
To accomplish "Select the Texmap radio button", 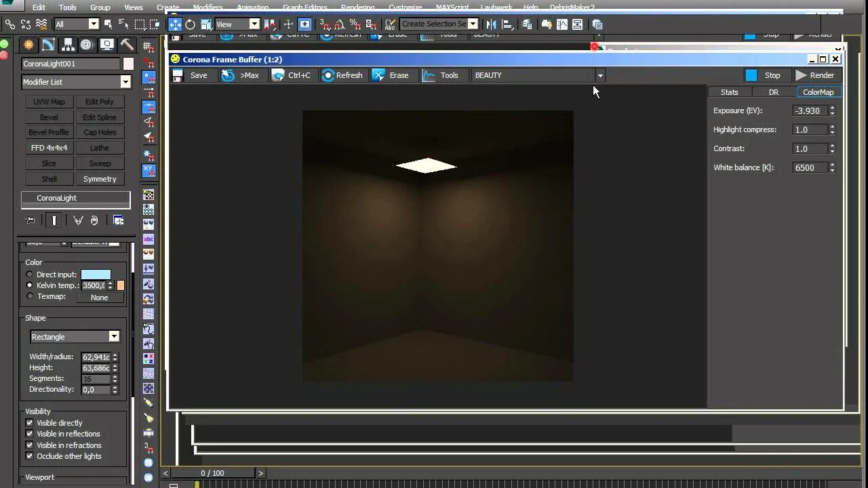I will click(x=29, y=296).
